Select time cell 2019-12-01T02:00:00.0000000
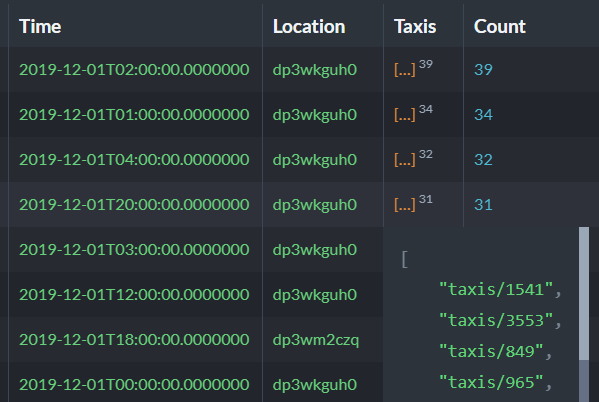This screenshot has height=402, width=599. tap(134, 70)
